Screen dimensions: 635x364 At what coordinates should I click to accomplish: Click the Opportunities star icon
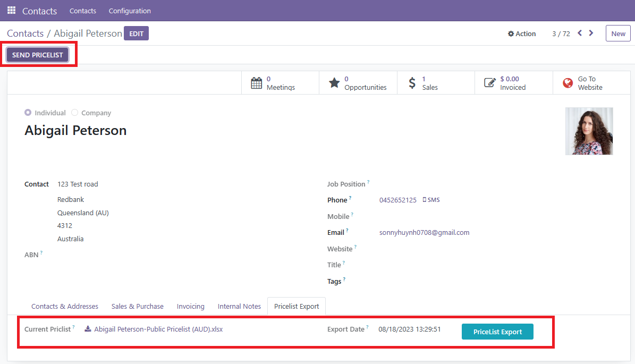point(334,83)
